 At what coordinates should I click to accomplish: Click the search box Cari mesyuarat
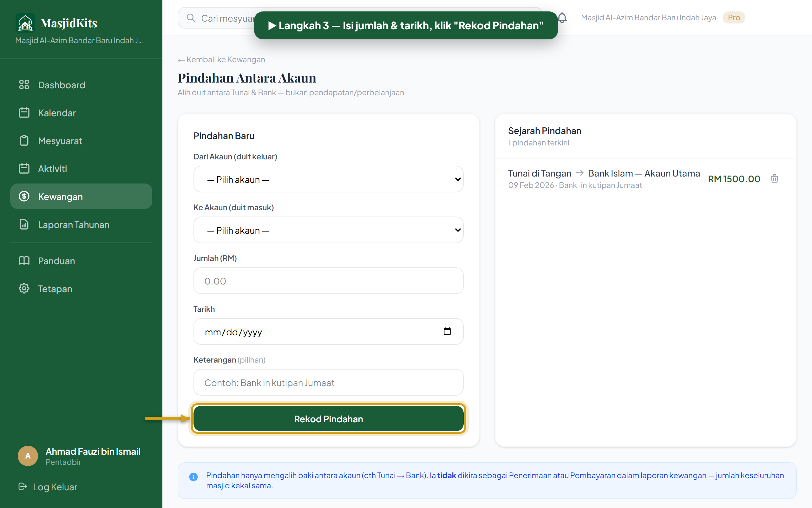360,18
